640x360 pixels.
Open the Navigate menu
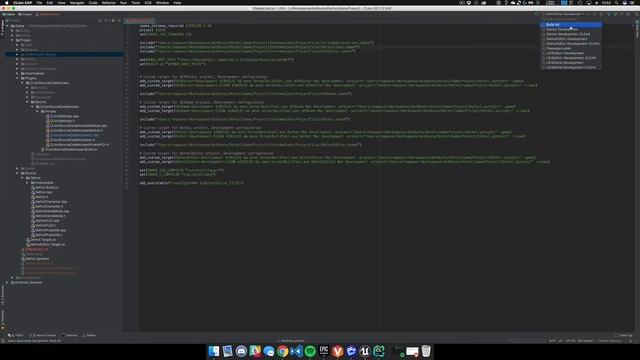coord(77,3)
